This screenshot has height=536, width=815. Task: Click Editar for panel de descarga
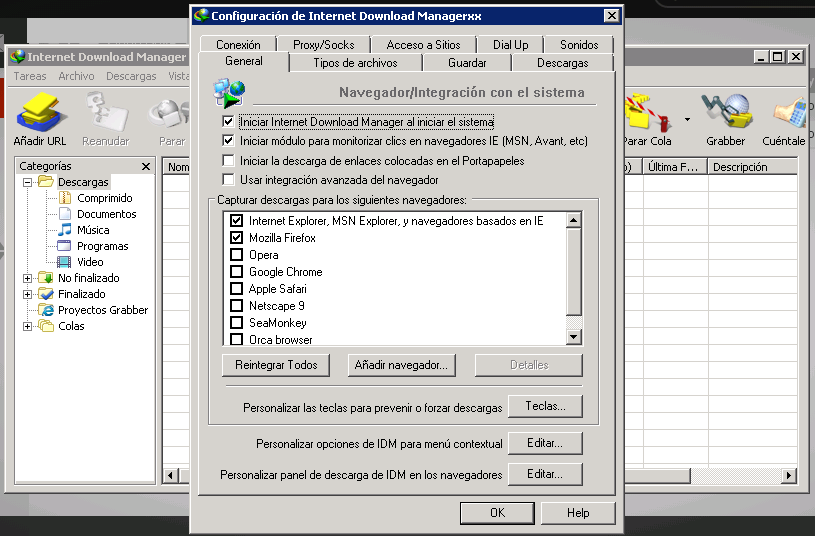[545, 474]
